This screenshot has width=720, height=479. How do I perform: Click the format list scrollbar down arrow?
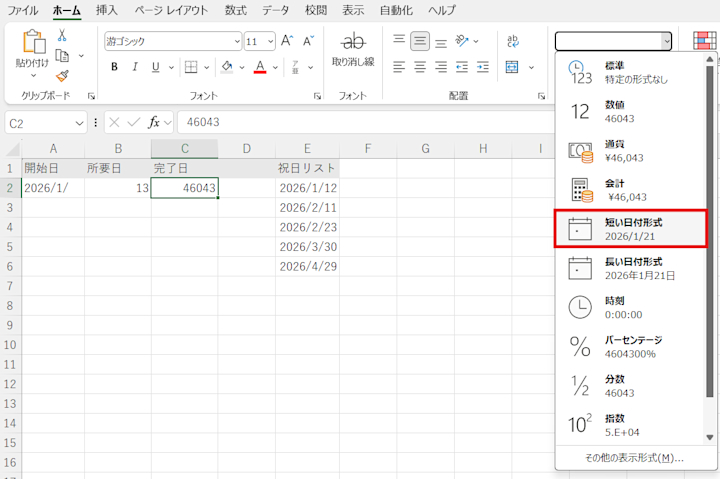click(x=710, y=437)
